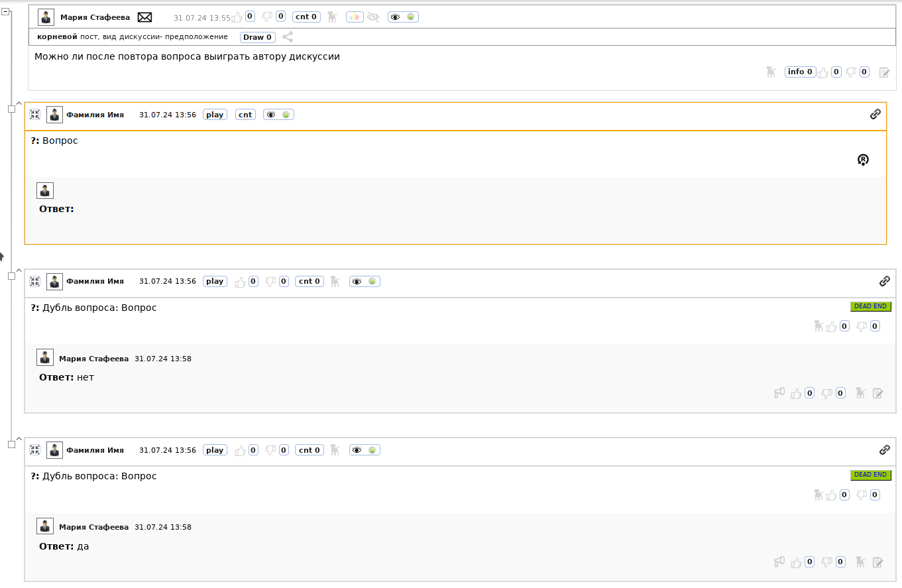This screenshot has height=588, width=902.
Task: Click the Draw 0 button
Action: (258, 37)
